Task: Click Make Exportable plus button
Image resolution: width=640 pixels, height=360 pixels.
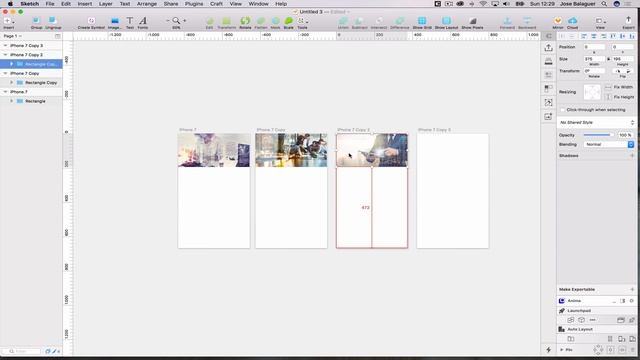Action: (632, 289)
